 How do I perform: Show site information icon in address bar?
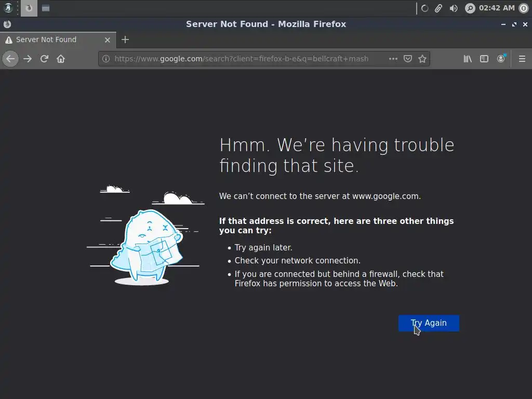pyautogui.click(x=106, y=59)
